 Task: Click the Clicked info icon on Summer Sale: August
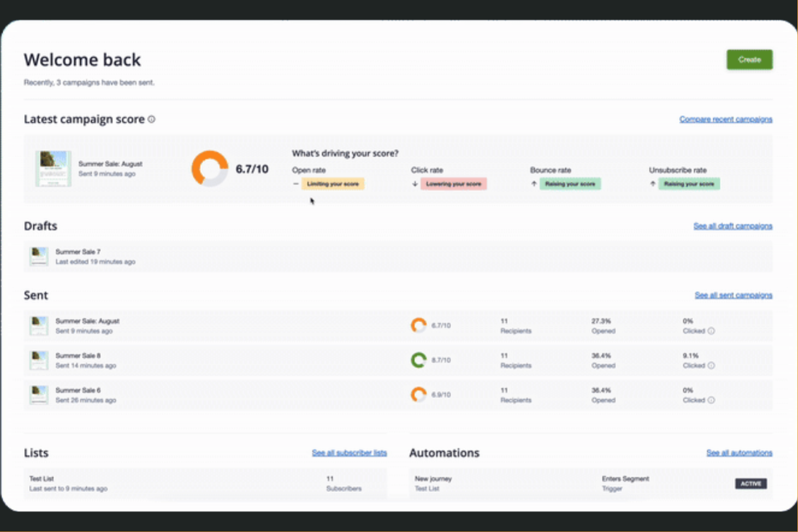point(711,330)
